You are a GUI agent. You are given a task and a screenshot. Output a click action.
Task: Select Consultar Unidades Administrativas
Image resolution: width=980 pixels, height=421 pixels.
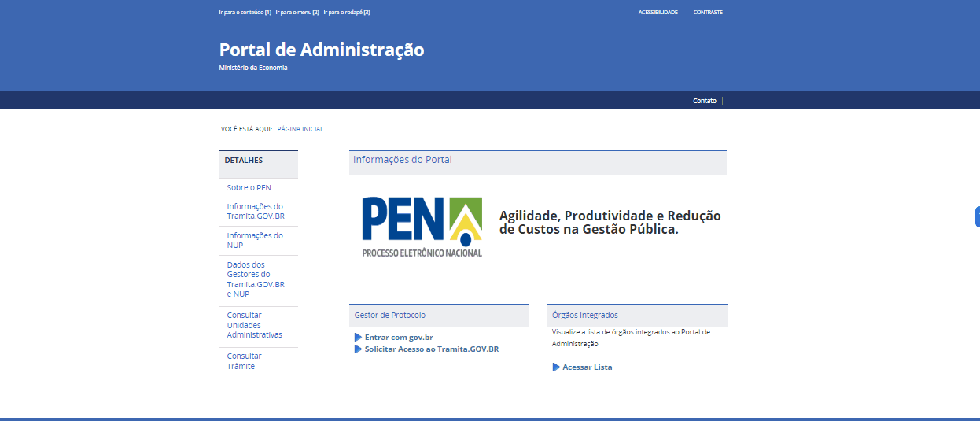point(254,325)
